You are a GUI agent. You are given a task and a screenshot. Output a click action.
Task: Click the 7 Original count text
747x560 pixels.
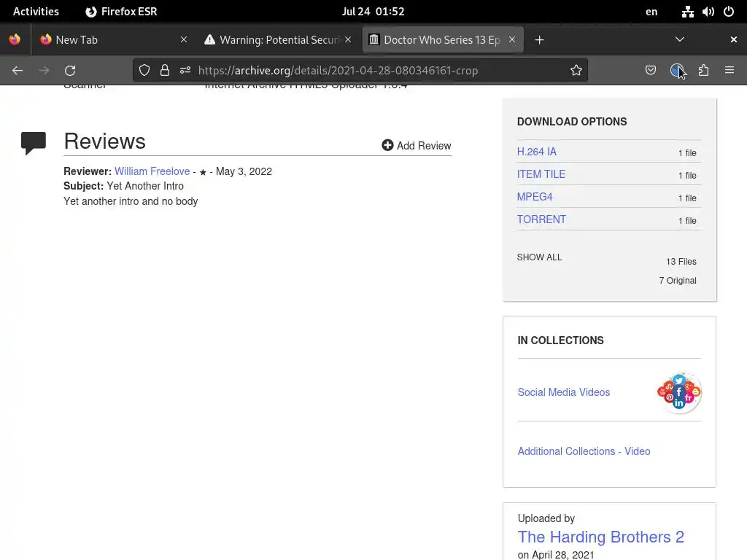click(678, 281)
